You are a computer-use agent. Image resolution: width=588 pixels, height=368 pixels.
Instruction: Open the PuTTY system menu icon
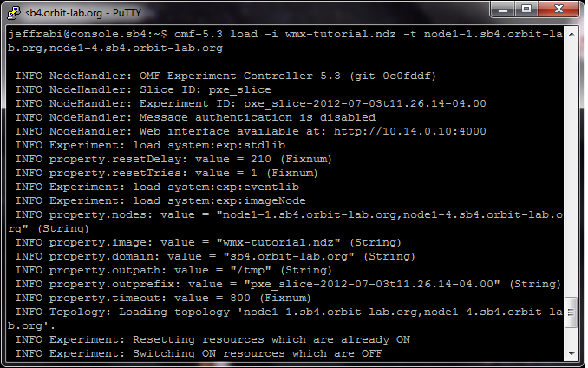14,13
